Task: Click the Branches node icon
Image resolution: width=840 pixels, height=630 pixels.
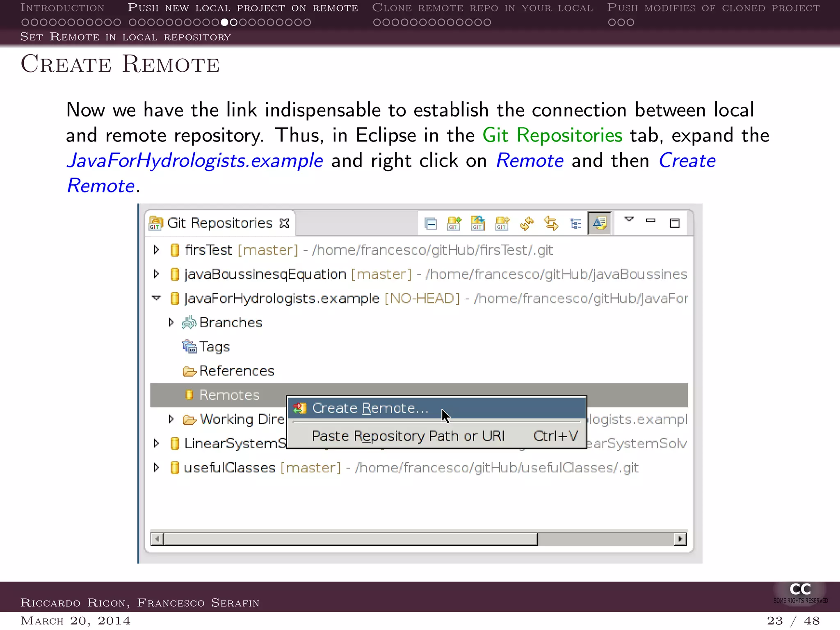Action: coord(189,323)
